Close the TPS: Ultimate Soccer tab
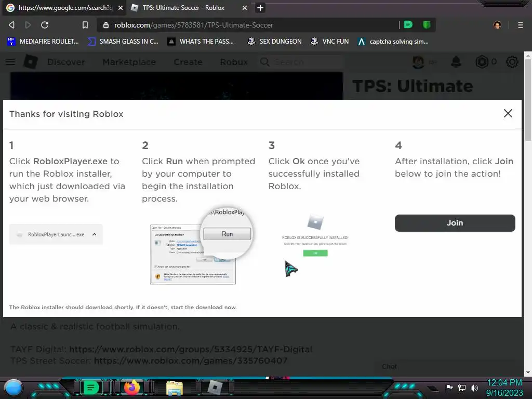Viewport: 532px width, 399px height. point(245,8)
